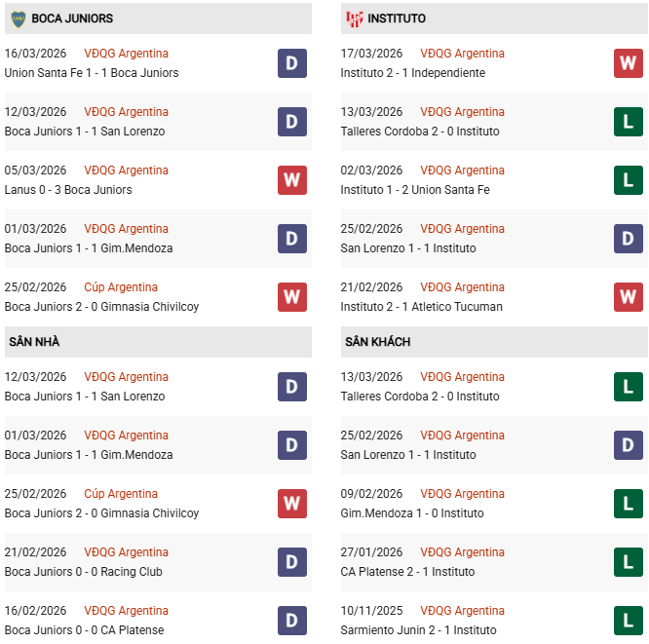
Task: Click draw badge for Union Santa Fe match
Action: click(x=291, y=63)
